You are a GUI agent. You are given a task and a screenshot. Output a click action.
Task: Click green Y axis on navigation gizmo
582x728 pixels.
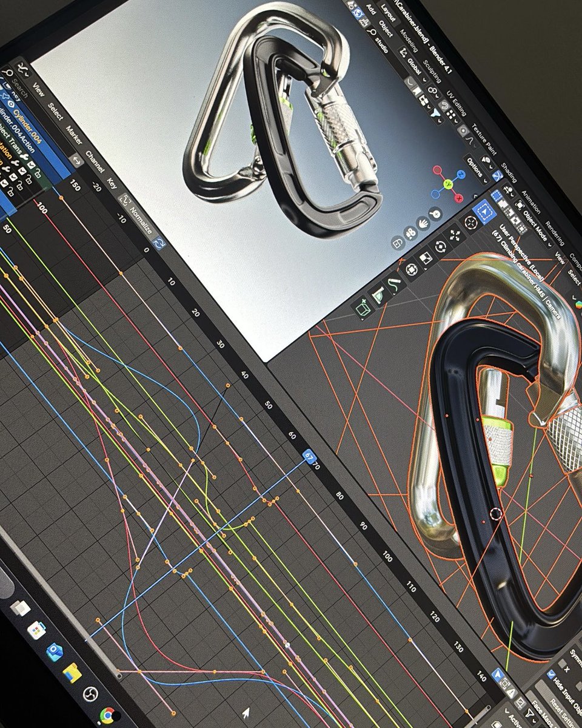pyautogui.click(x=448, y=184)
